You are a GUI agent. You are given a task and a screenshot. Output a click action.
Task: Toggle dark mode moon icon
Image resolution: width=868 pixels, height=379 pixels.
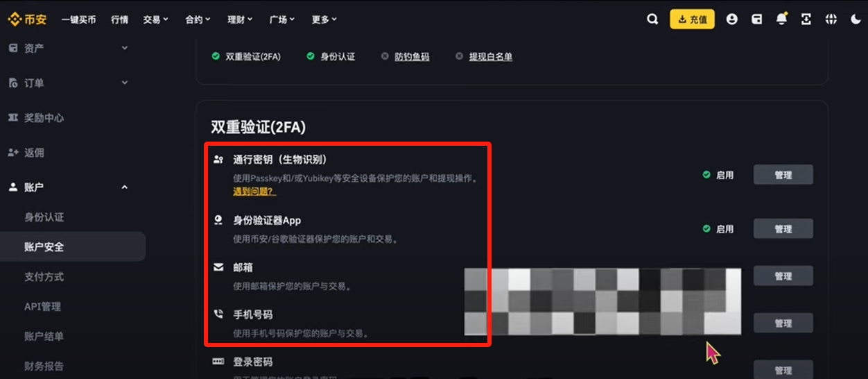(x=856, y=19)
